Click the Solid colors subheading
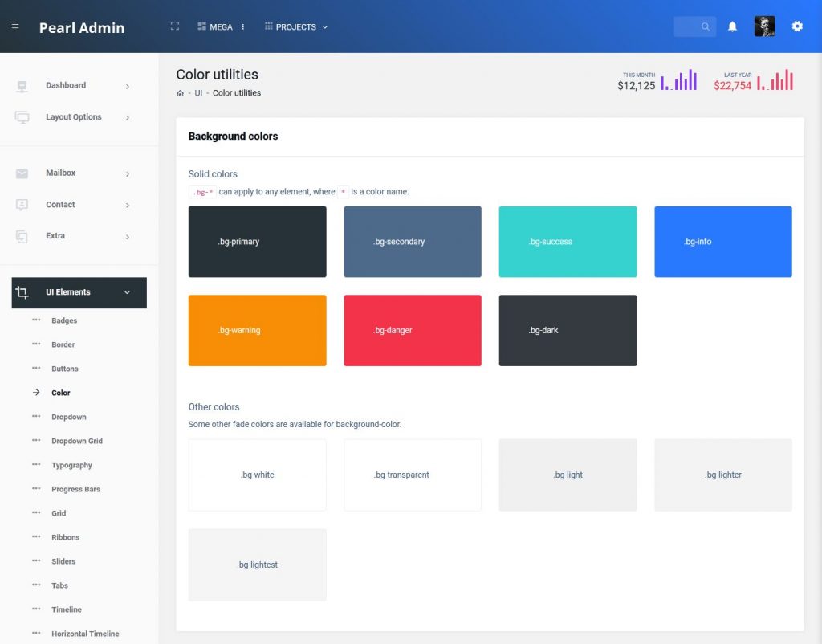This screenshot has width=822, height=644. tap(213, 174)
